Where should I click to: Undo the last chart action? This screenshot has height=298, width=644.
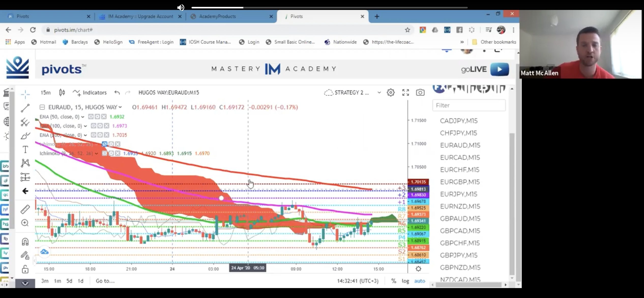[x=117, y=92]
